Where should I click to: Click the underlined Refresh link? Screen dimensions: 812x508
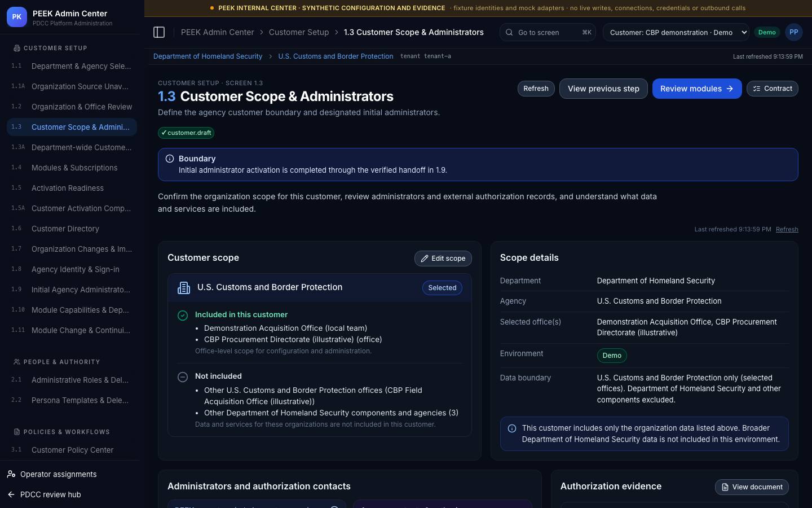point(787,229)
